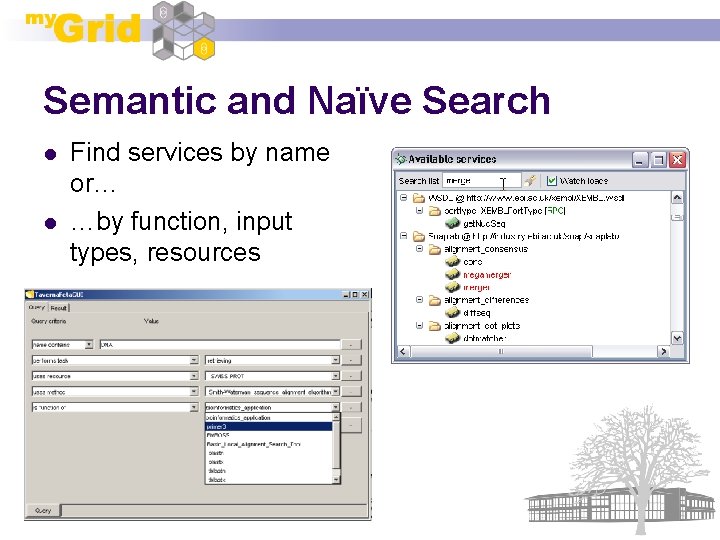Screen dimensions: 720x540
Task: Collapse the WSDL root tree node
Action: point(403,197)
